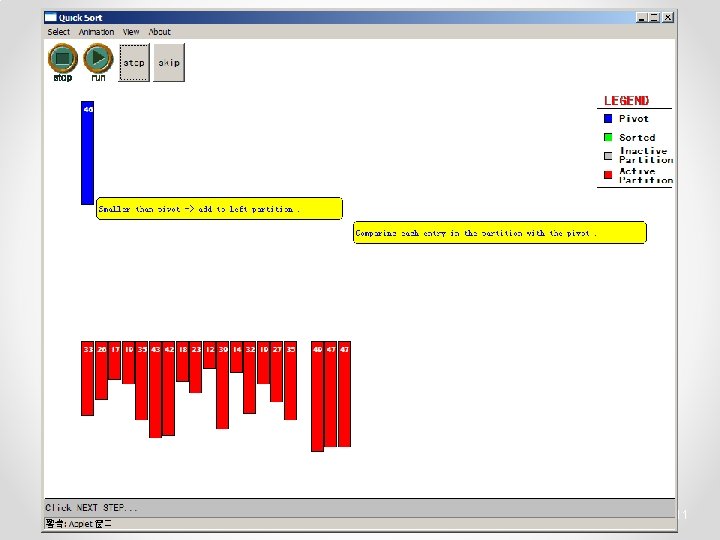Click the red bar labeled 32
The width and height of the screenshot is (720, 540).
click(x=250, y=377)
